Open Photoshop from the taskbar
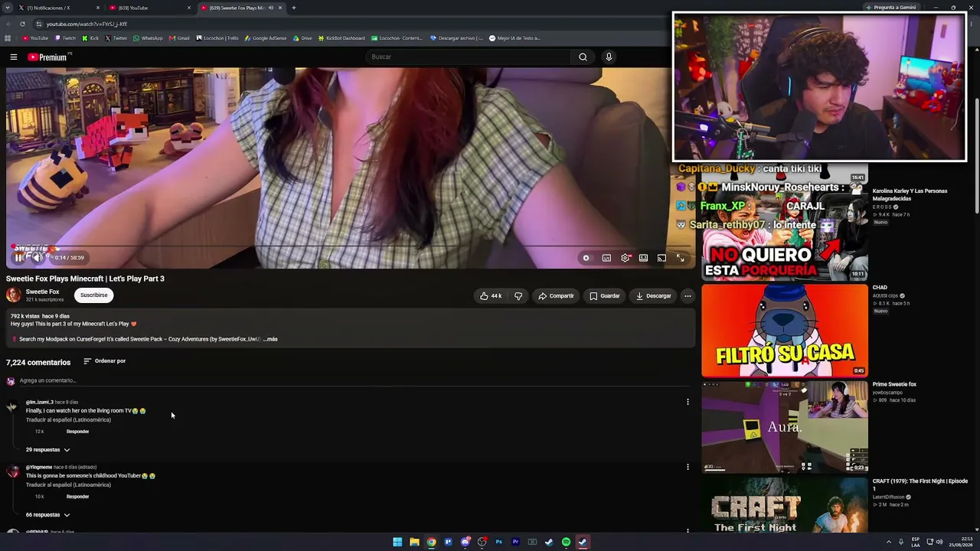 [498, 542]
